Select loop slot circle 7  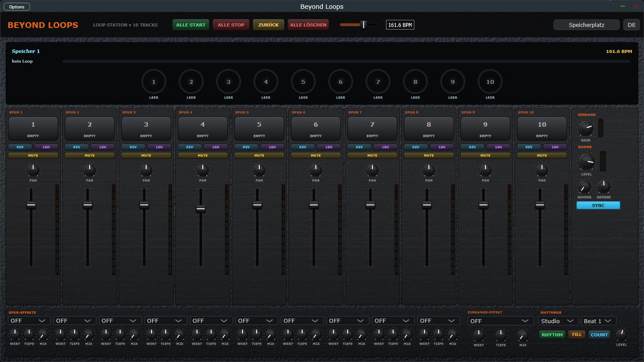(378, 82)
